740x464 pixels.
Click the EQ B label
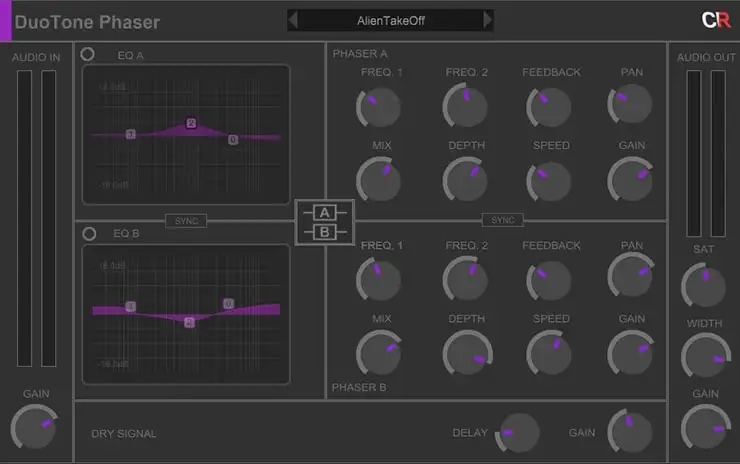coord(126,234)
